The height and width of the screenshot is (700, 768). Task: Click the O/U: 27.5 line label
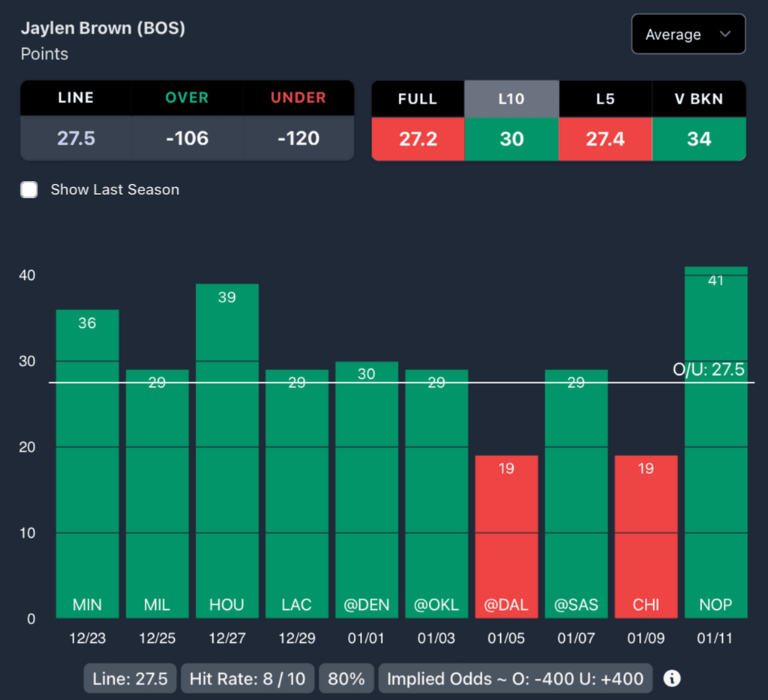708,369
